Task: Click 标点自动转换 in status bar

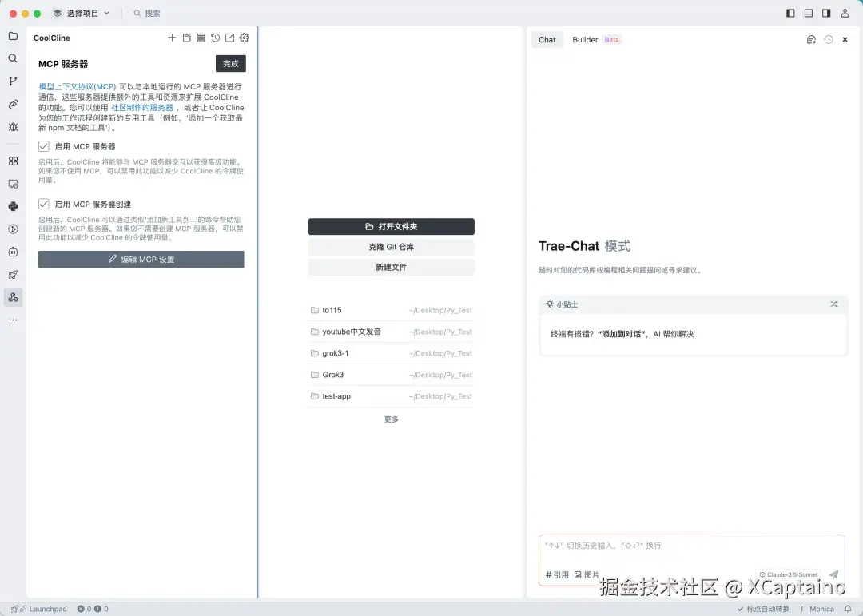Action: (x=763, y=609)
